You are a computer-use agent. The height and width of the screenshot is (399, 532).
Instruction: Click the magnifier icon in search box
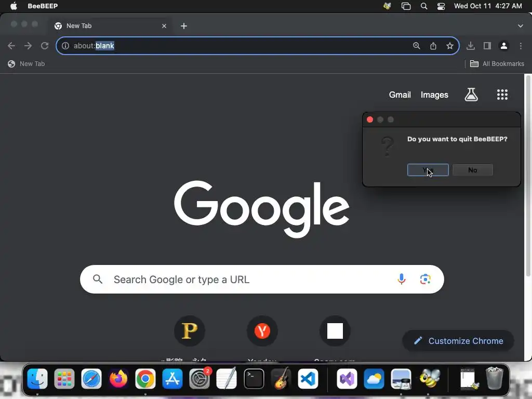tap(97, 279)
